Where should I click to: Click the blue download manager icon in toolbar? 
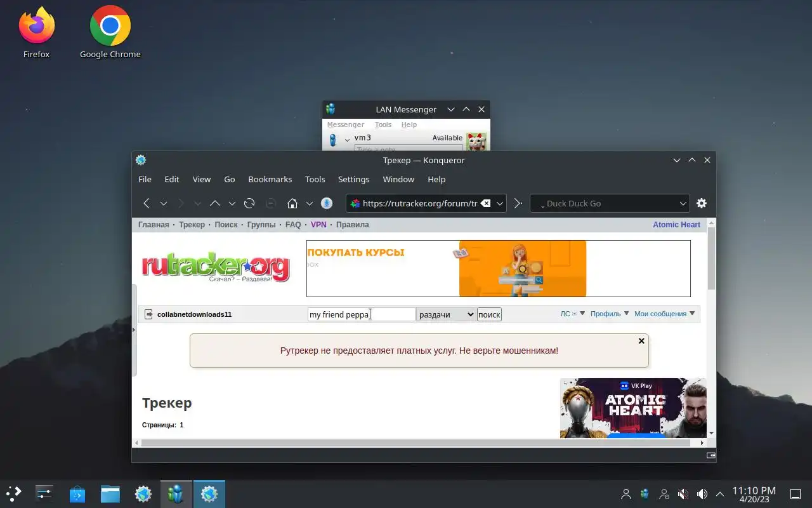click(327, 203)
